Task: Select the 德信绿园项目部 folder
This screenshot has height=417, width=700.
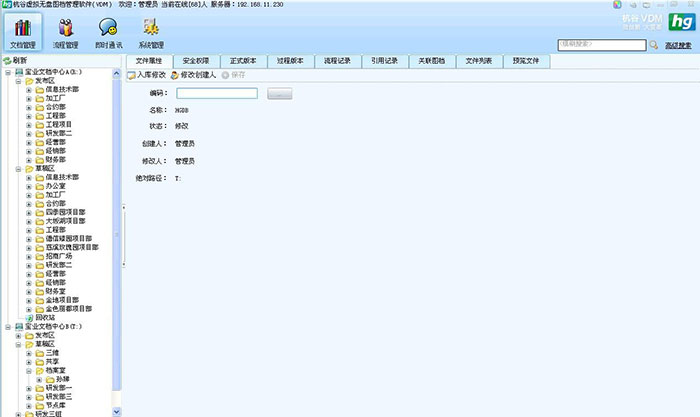Action: (69, 238)
